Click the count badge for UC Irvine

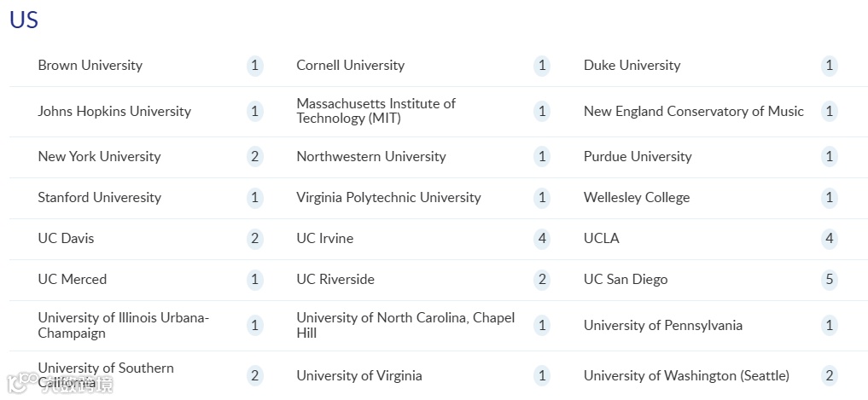(542, 239)
